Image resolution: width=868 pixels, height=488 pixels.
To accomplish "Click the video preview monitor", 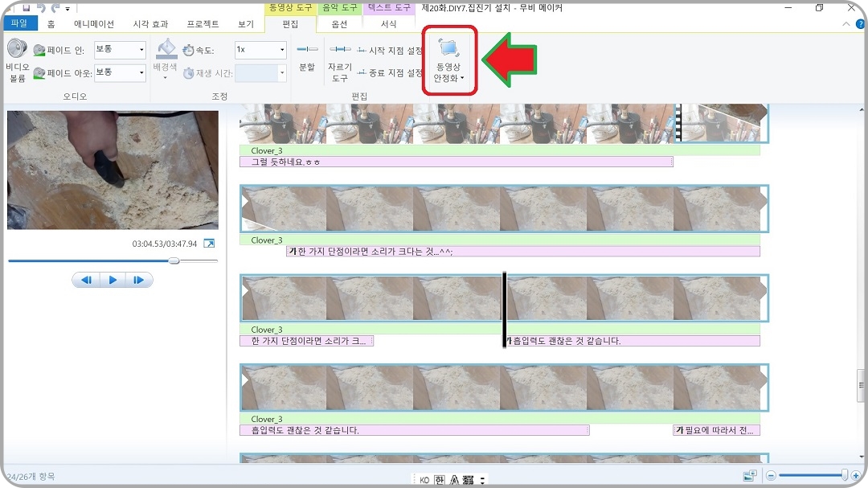I will [113, 170].
